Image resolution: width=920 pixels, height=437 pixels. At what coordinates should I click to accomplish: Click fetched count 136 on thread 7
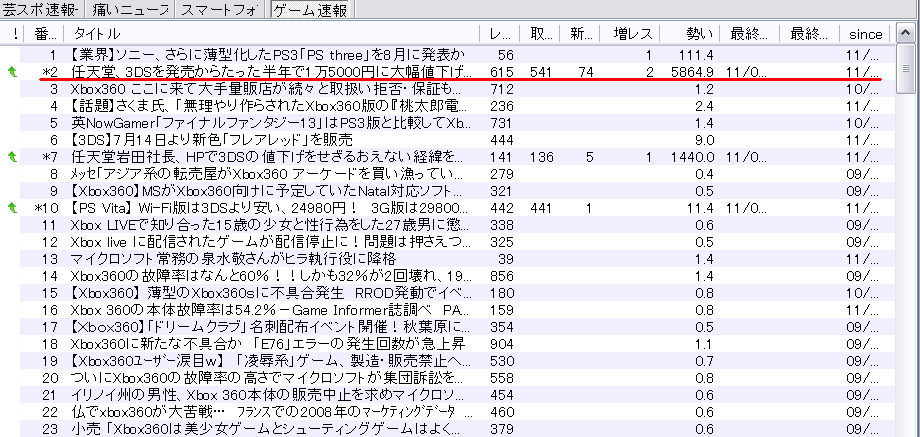pos(540,157)
